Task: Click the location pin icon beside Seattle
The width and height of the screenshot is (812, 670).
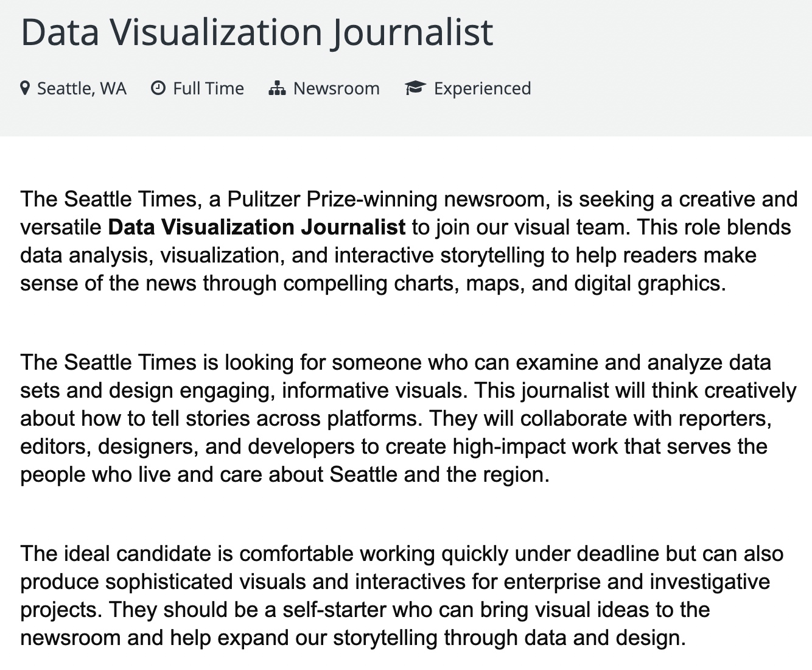Action: click(x=25, y=88)
